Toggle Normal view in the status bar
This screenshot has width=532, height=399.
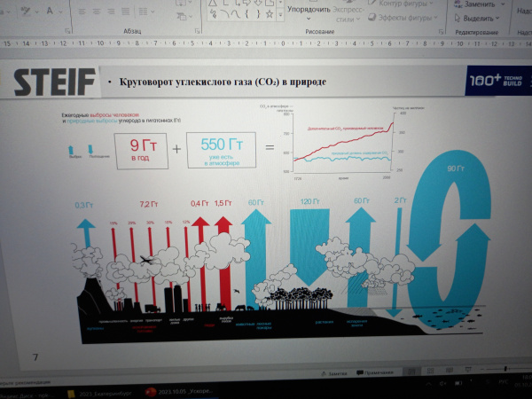point(411,372)
